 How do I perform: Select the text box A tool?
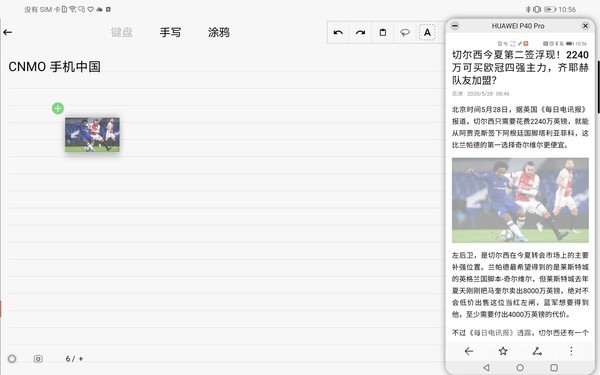427,33
